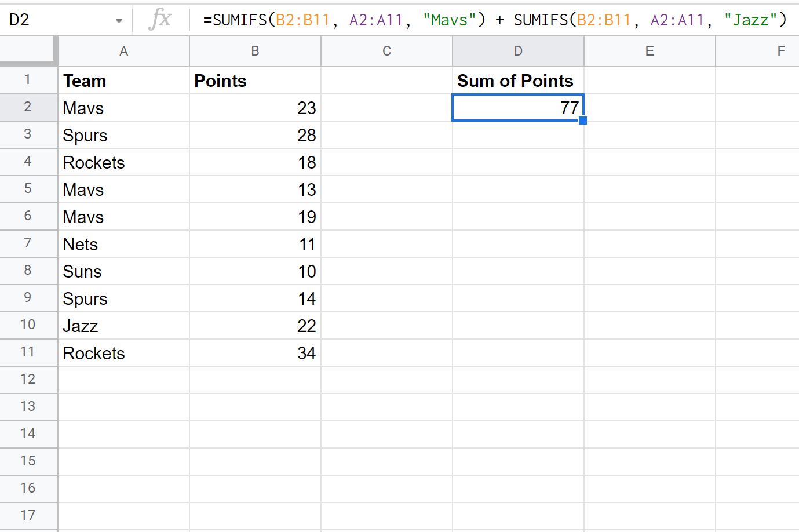
Task: Click the Team header cell
Action: coord(123,81)
